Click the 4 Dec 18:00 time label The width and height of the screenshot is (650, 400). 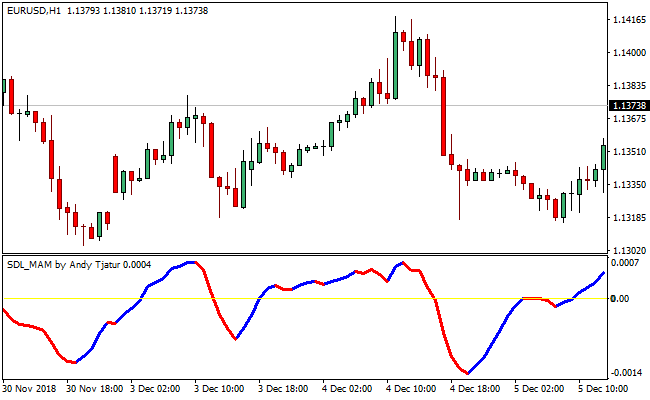476,389
